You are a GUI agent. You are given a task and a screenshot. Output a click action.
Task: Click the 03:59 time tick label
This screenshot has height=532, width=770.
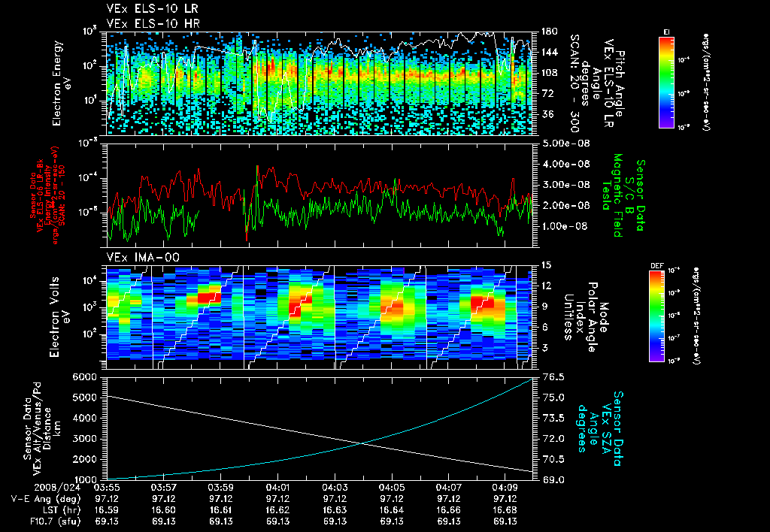(220, 488)
